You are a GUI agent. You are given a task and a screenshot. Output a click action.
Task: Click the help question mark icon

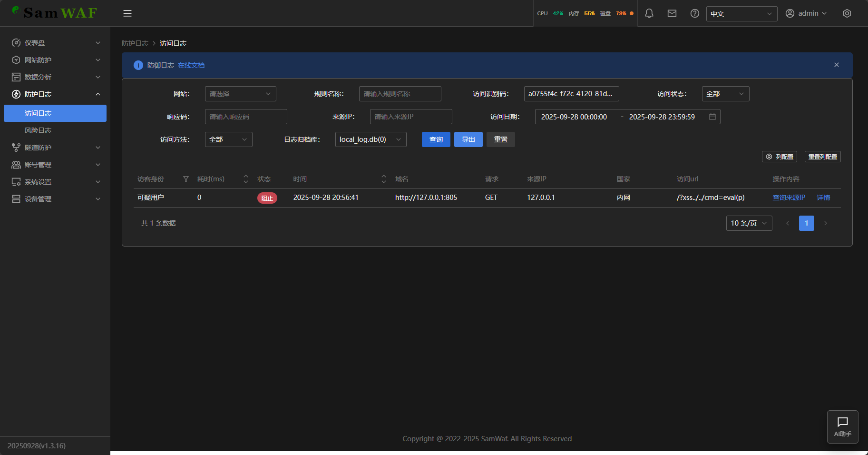tap(694, 13)
